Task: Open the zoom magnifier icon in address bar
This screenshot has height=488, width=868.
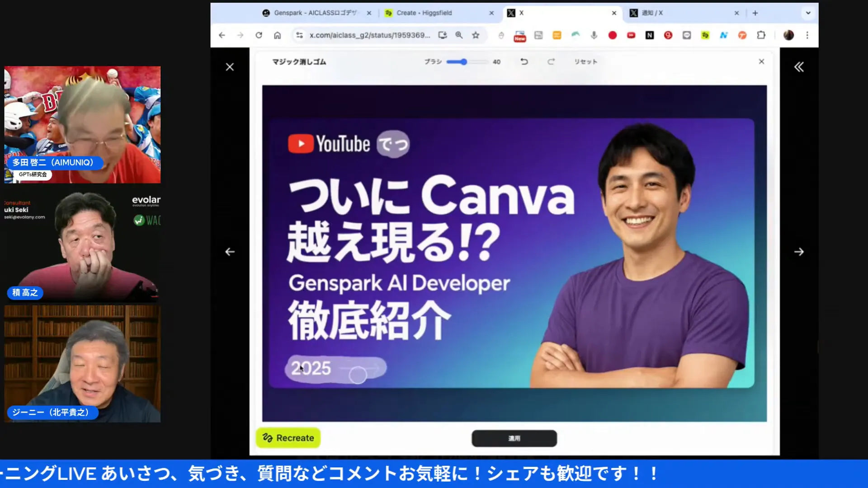Action: [x=459, y=35]
